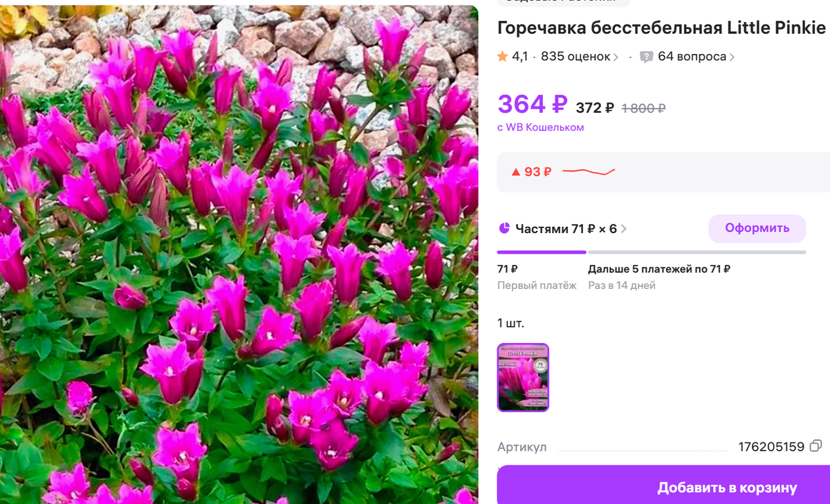
Task: Open the 835 оценок reviews link
Action: pos(575,57)
